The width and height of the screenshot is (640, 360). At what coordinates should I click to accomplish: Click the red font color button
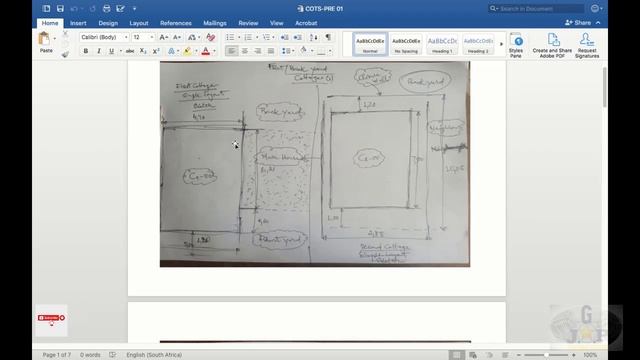coord(206,51)
